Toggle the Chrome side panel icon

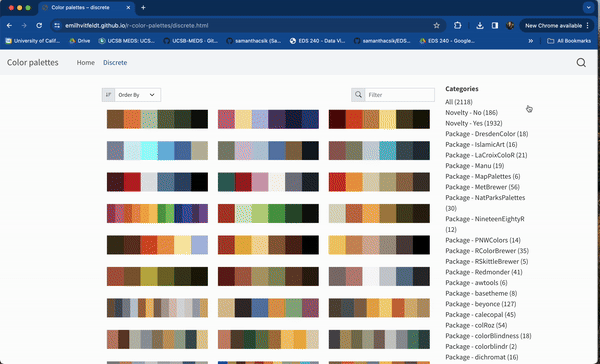click(x=495, y=26)
